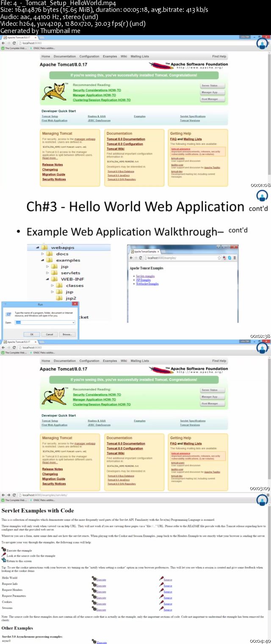The height and width of the screenshot is (644, 271).
Task: Click the Execute gear icon for async0
Action: (x=94, y=641)
